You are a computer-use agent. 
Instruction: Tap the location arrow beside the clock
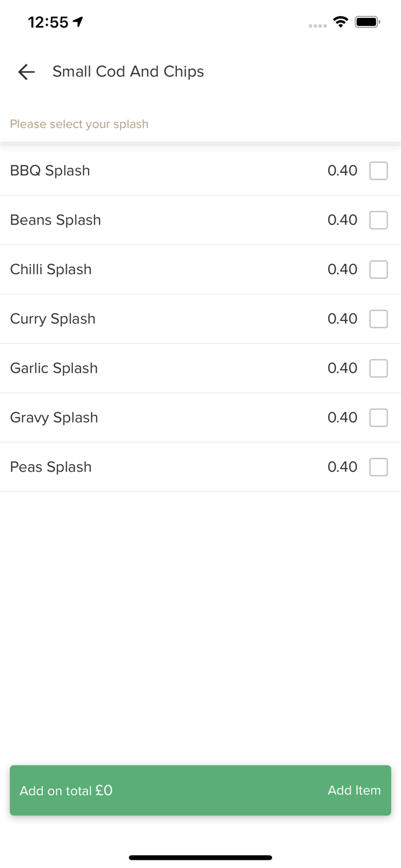pos(78,22)
